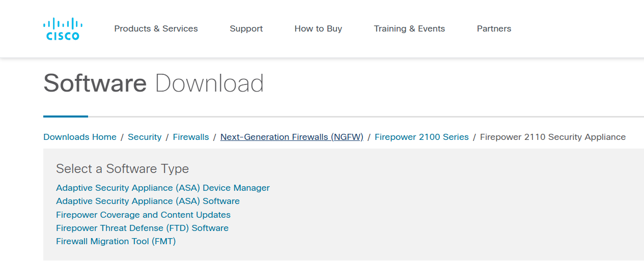Image resolution: width=644 pixels, height=261 pixels.
Task: Open the Support menu
Action: 246,28
